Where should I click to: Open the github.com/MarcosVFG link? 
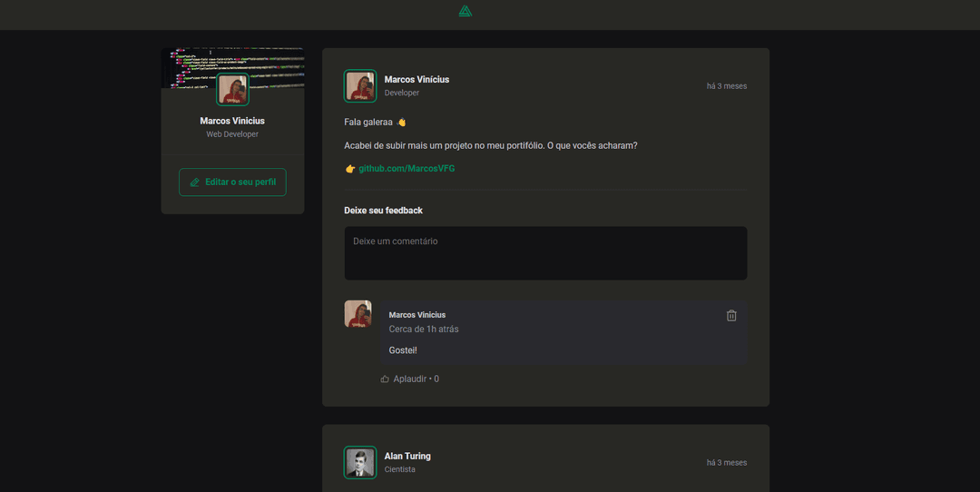pyautogui.click(x=407, y=169)
